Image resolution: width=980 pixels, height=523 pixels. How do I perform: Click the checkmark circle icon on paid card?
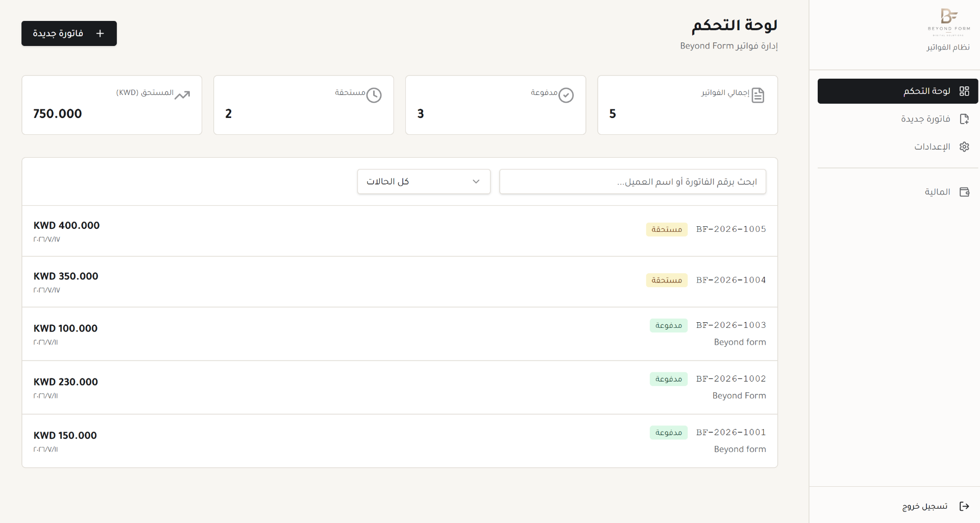tap(566, 95)
